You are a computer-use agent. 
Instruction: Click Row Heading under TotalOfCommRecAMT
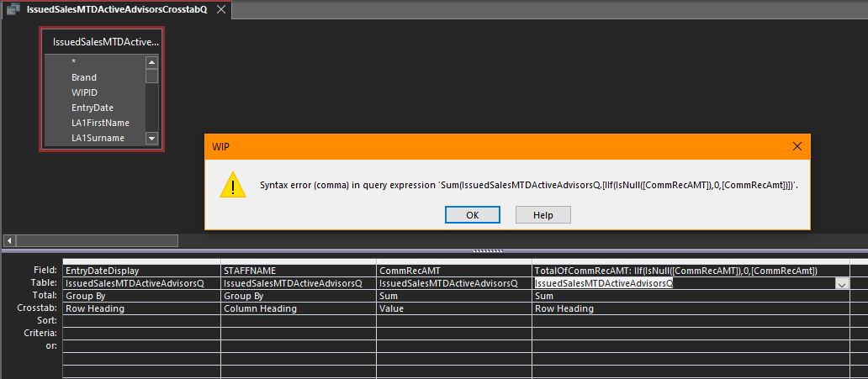click(691, 308)
